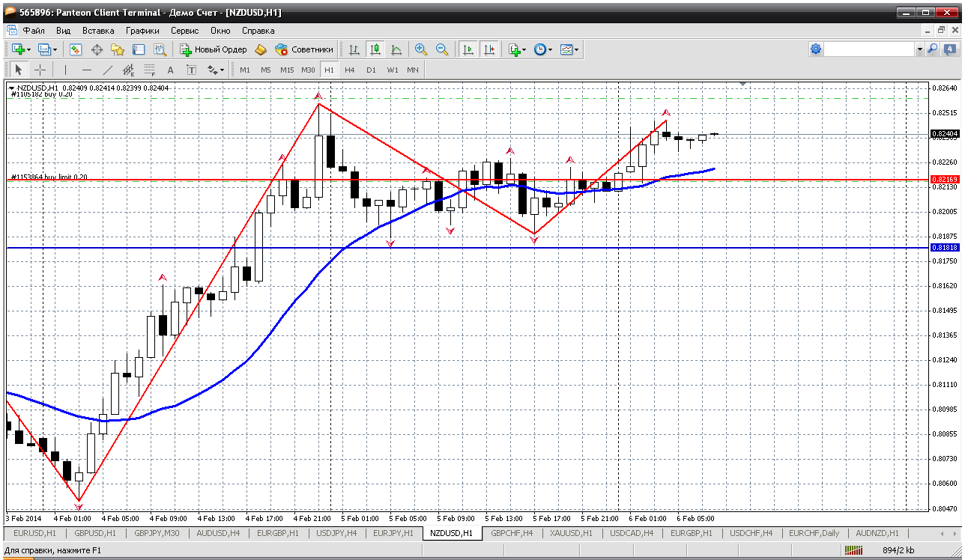Open the templates dropdown
Image resolution: width=965 pixels, height=560 pixels.
569,49
